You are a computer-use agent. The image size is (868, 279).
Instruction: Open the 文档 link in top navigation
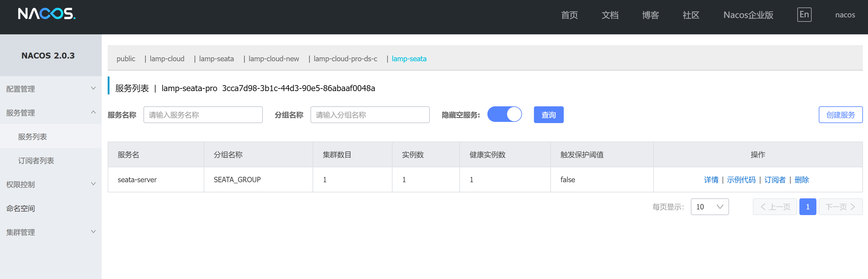click(x=610, y=15)
